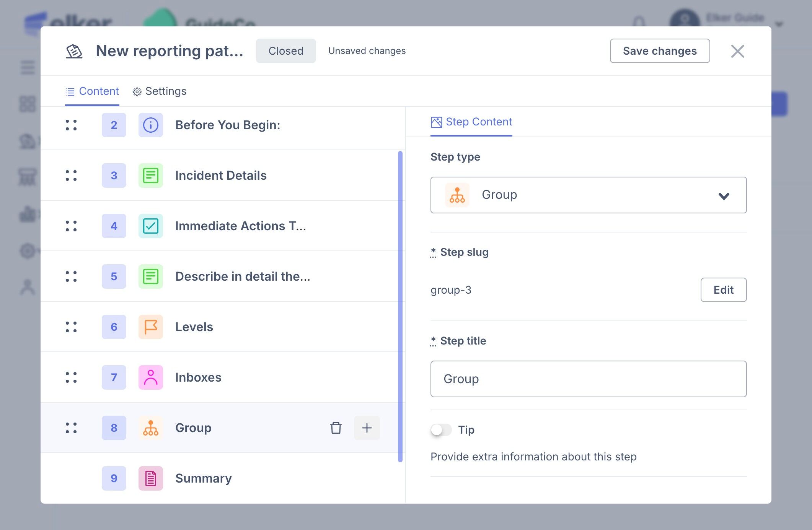The height and width of the screenshot is (530, 812).
Task: Click the Save changes button
Action: pos(660,51)
